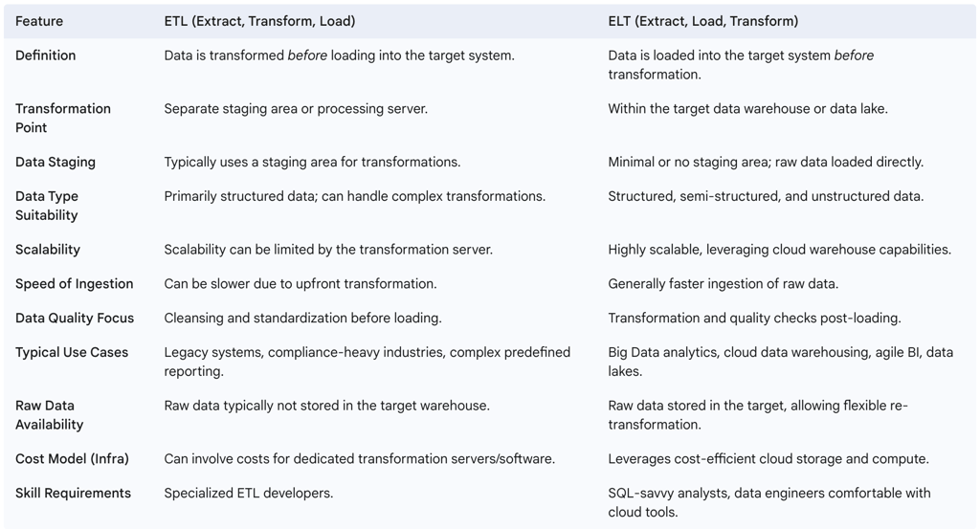Viewport: 980px width, 529px height.
Task: Select the Scalability row label
Action: [48, 250]
